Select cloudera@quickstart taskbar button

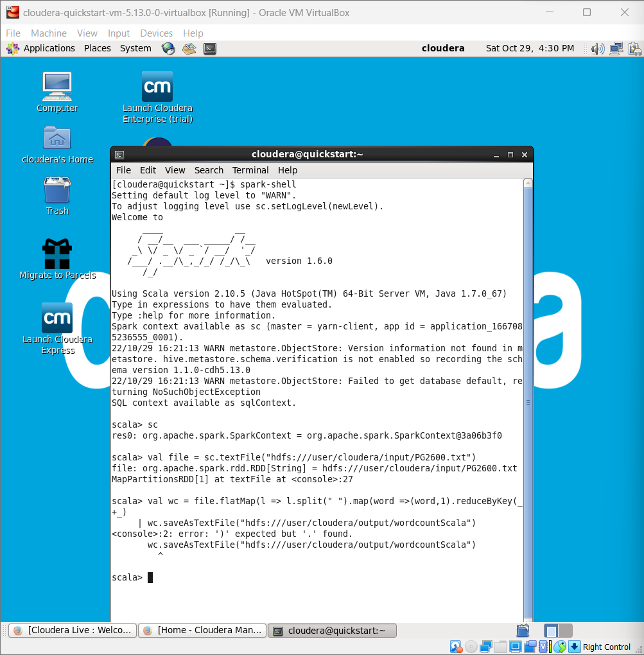click(x=332, y=631)
